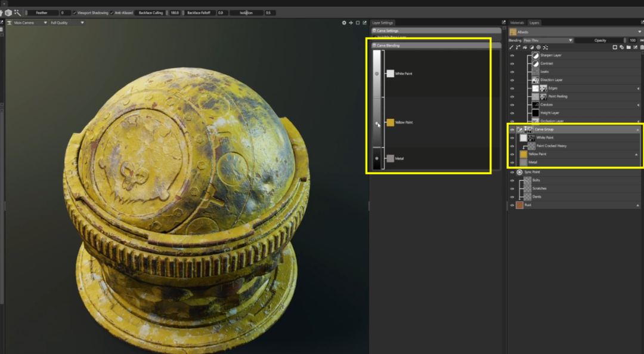Pop out the viewport with external-window icon

coord(365,23)
